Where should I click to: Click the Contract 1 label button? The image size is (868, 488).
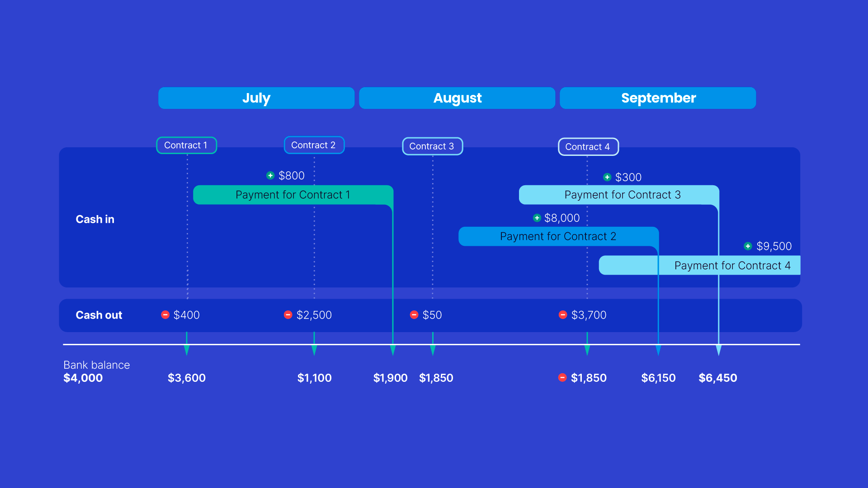pyautogui.click(x=187, y=144)
